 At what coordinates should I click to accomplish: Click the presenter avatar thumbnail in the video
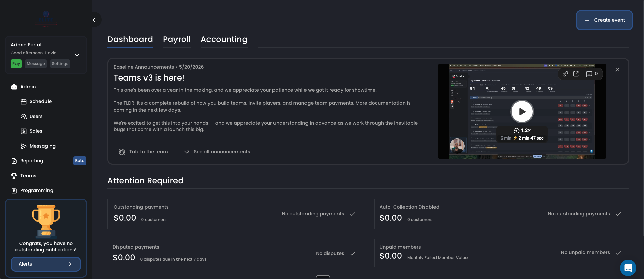click(457, 146)
